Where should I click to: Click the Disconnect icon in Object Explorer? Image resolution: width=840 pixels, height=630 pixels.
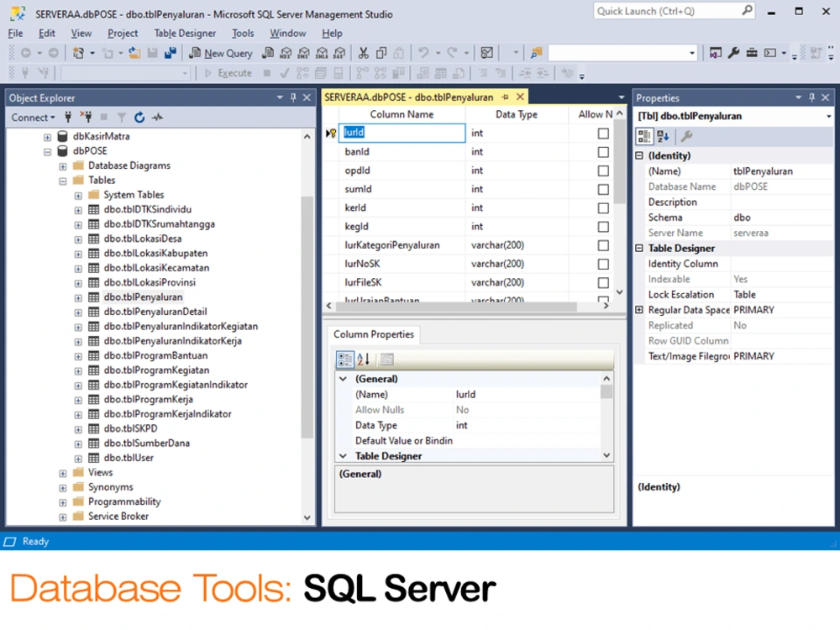click(x=86, y=118)
